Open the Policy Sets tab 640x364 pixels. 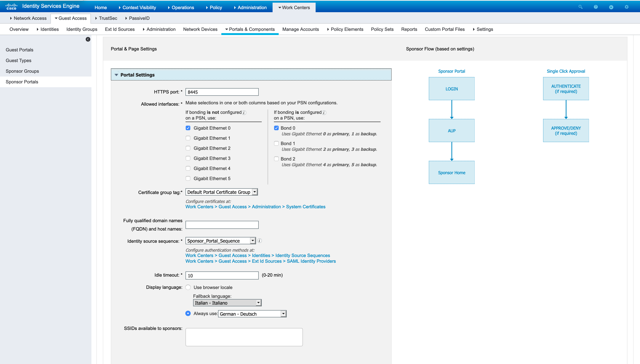(382, 29)
